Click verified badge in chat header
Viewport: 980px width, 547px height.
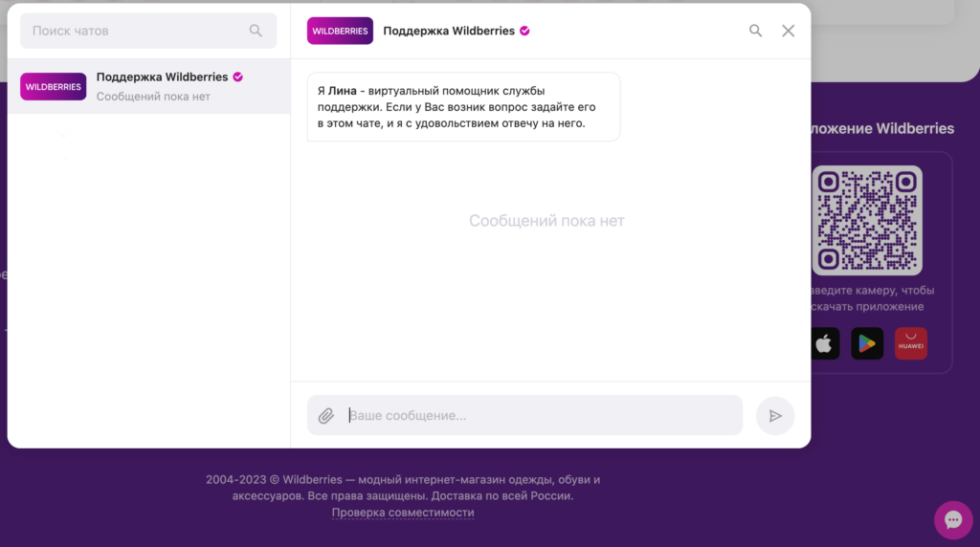tap(525, 31)
